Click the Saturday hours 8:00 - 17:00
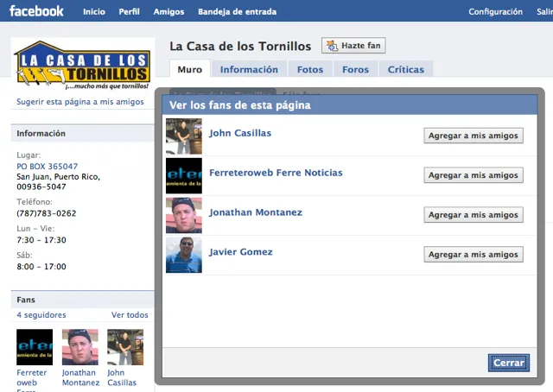553x392 pixels. tap(41, 267)
